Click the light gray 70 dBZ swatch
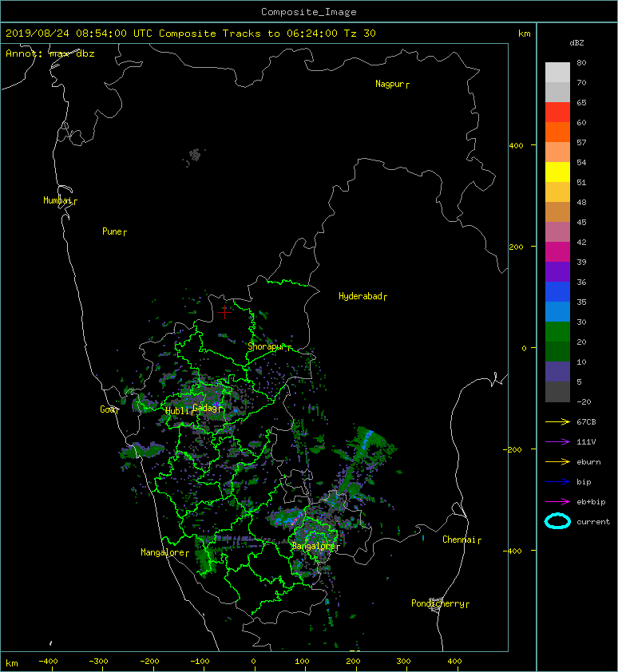This screenshot has width=618, height=672. [x=557, y=73]
